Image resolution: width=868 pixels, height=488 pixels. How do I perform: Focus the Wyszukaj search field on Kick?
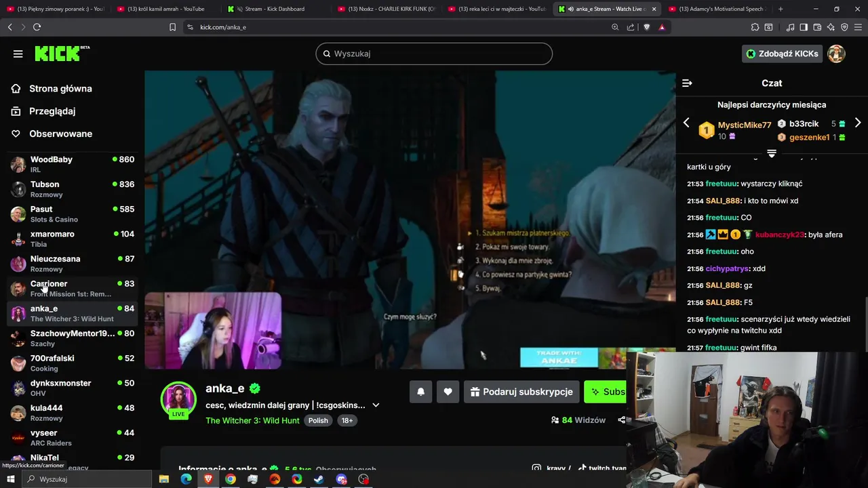pyautogui.click(x=434, y=54)
